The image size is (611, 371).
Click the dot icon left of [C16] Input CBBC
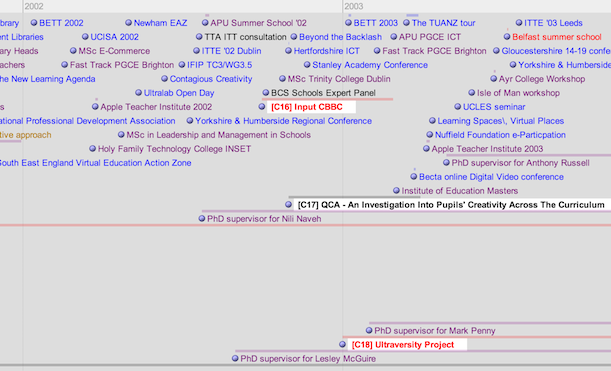pos(262,107)
